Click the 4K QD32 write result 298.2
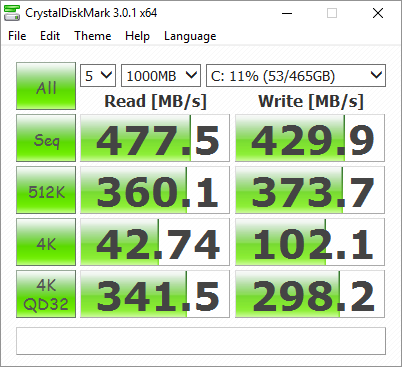Screen dimensions: 402x367 tap(310, 294)
